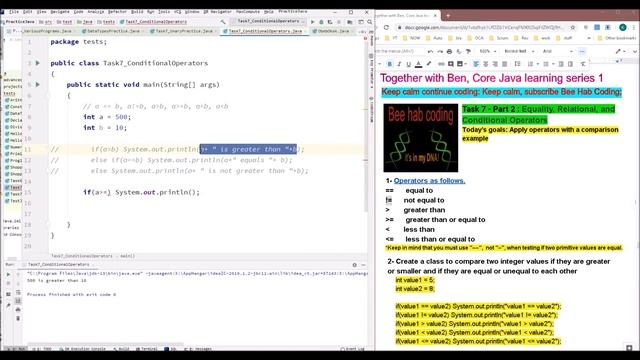This screenshot has width=640, height=360.
Task: Clear console output with trash icon
Action: coord(18,318)
